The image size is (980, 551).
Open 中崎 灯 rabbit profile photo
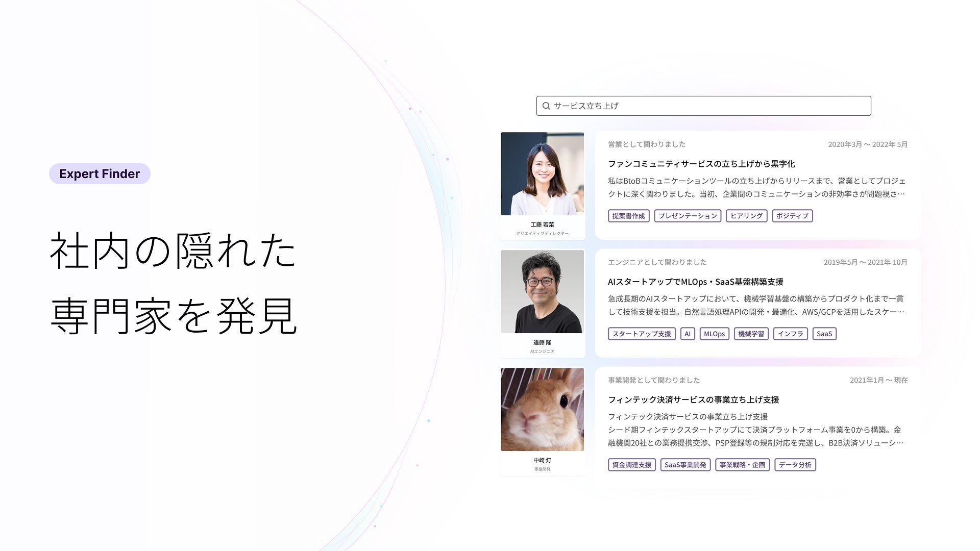[x=542, y=409]
